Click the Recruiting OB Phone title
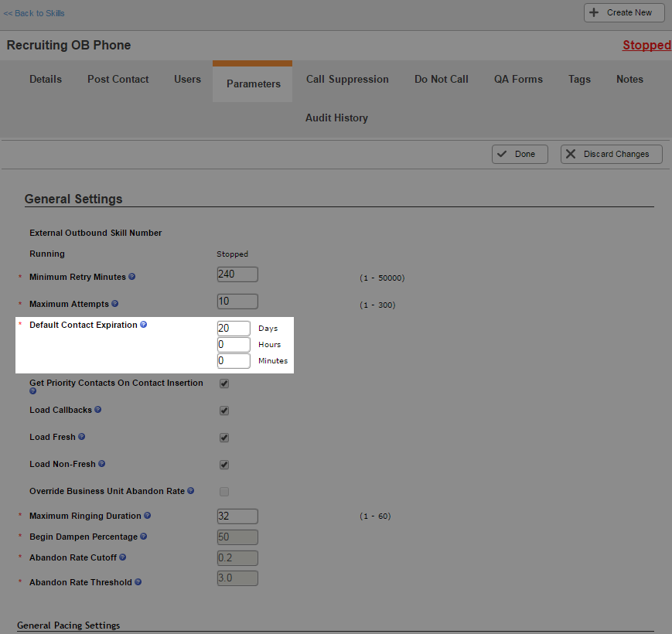 pyautogui.click(x=69, y=45)
